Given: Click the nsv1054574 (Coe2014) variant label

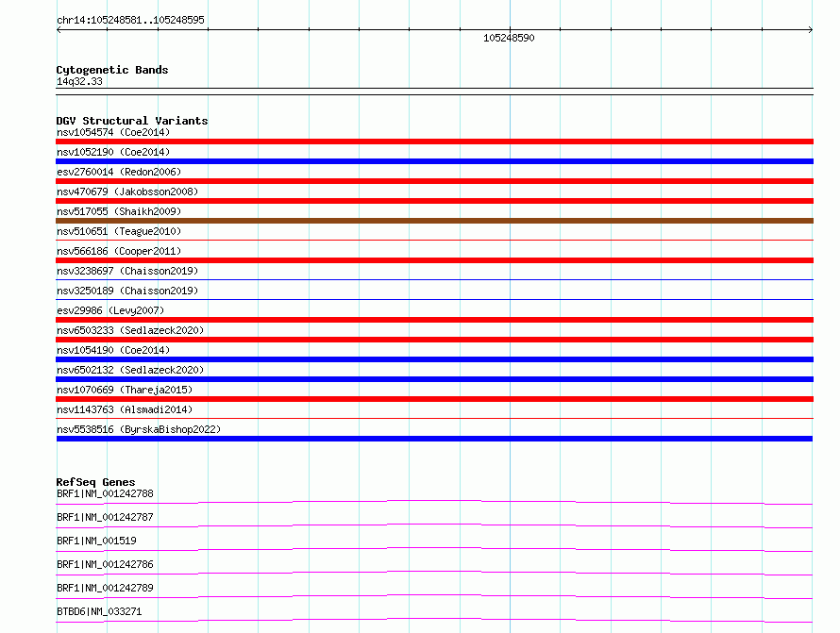Looking at the screenshot, I should [113, 132].
